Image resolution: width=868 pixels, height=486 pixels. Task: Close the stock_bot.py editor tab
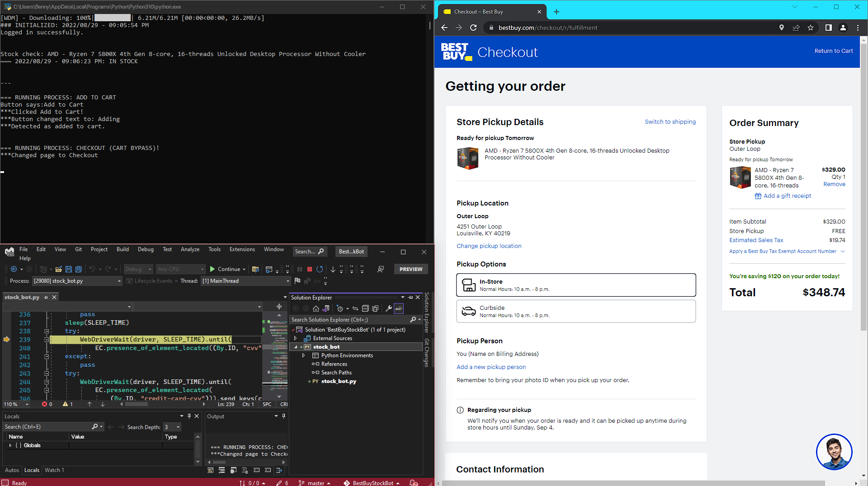[54, 297]
